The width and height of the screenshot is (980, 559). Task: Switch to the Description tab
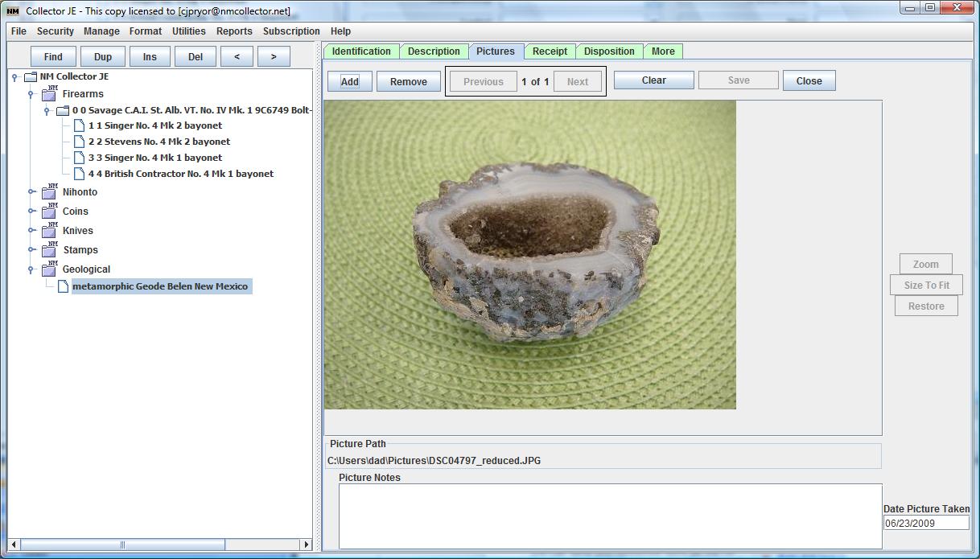click(x=434, y=51)
